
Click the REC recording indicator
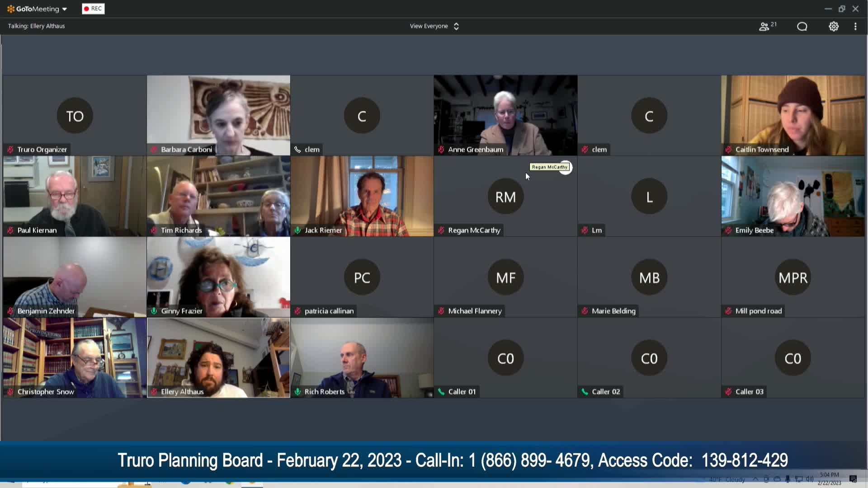(93, 9)
